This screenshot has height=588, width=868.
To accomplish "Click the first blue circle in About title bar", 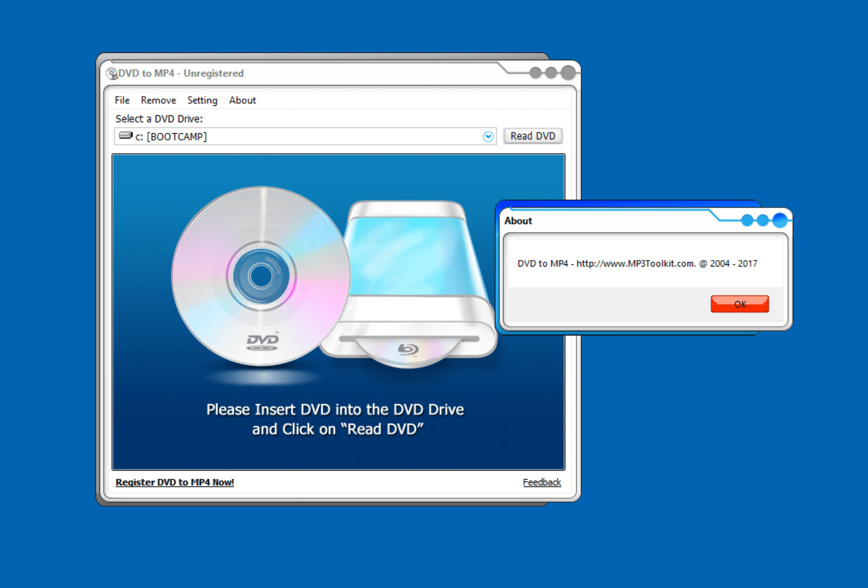I will 747,220.
